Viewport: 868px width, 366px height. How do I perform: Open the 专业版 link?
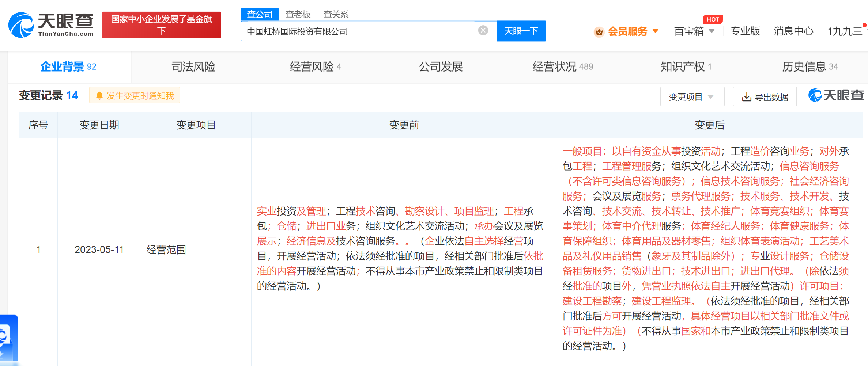pyautogui.click(x=745, y=31)
